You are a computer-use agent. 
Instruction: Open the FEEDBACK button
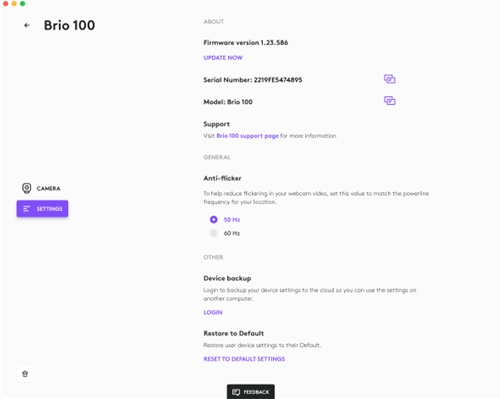pyautogui.click(x=251, y=392)
